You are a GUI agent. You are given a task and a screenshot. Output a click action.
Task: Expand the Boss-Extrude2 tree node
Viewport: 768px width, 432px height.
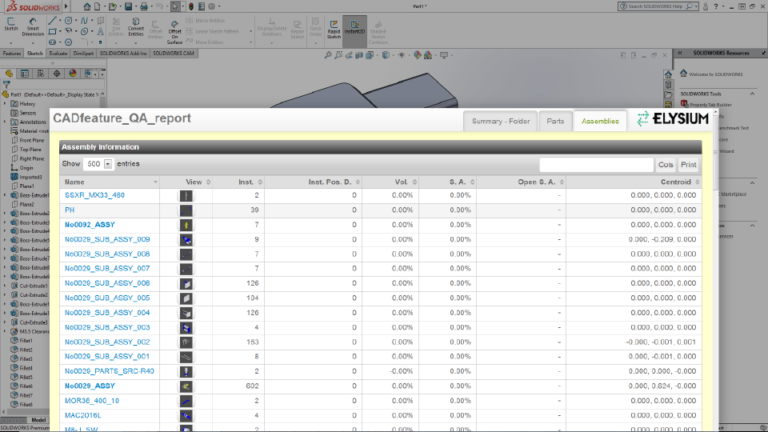[x=5, y=214]
